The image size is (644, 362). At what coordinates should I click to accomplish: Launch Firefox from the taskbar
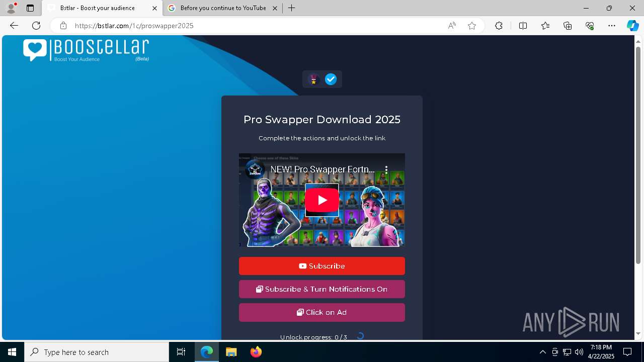[256, 352]
